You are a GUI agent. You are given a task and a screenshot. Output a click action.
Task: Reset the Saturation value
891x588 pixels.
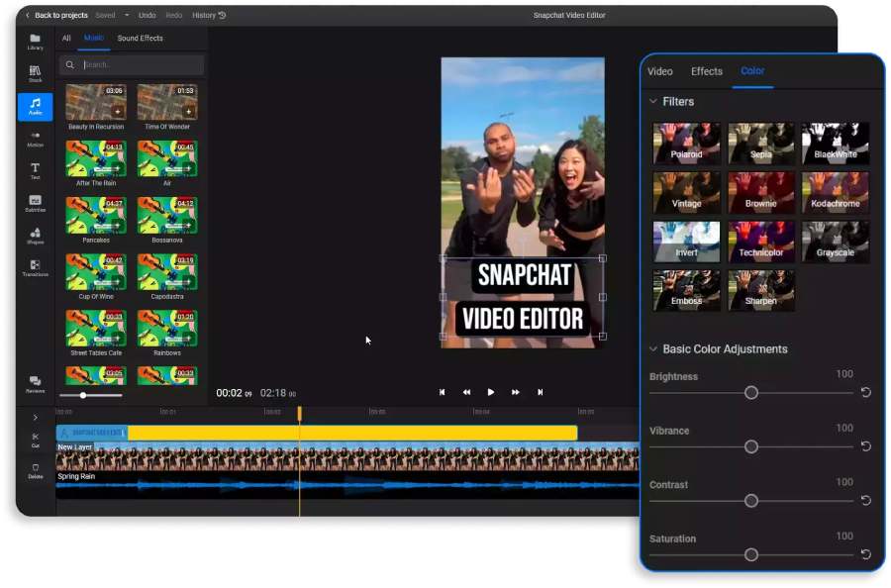tap(865, 554)
